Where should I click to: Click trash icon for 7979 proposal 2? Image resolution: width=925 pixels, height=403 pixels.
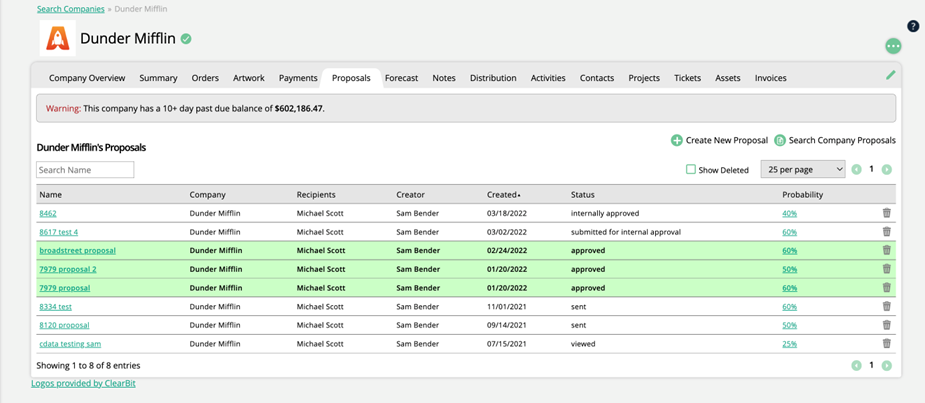[886, 268]
